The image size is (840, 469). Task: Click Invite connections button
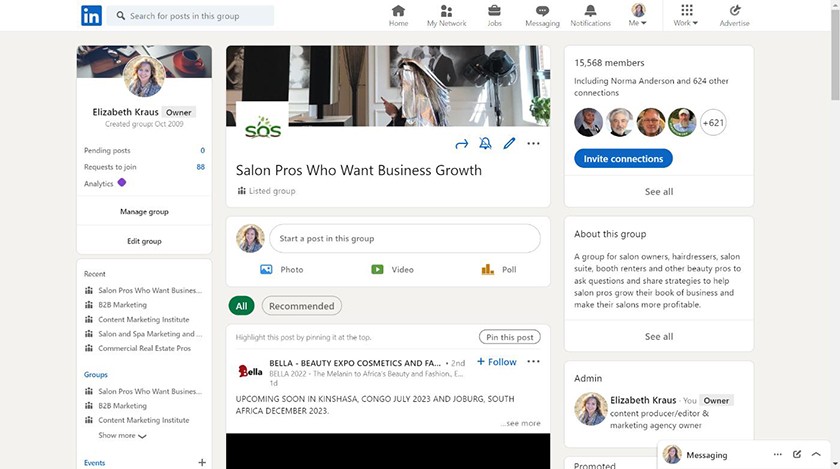(623, 159)
